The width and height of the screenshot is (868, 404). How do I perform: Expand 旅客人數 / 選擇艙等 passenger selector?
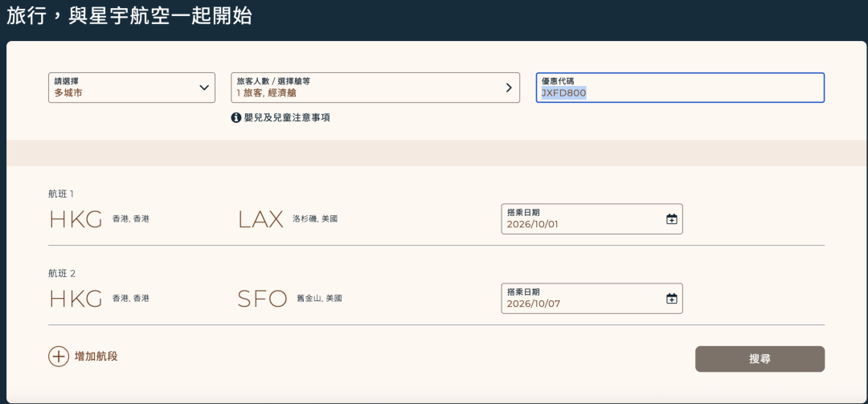[375, 88]
